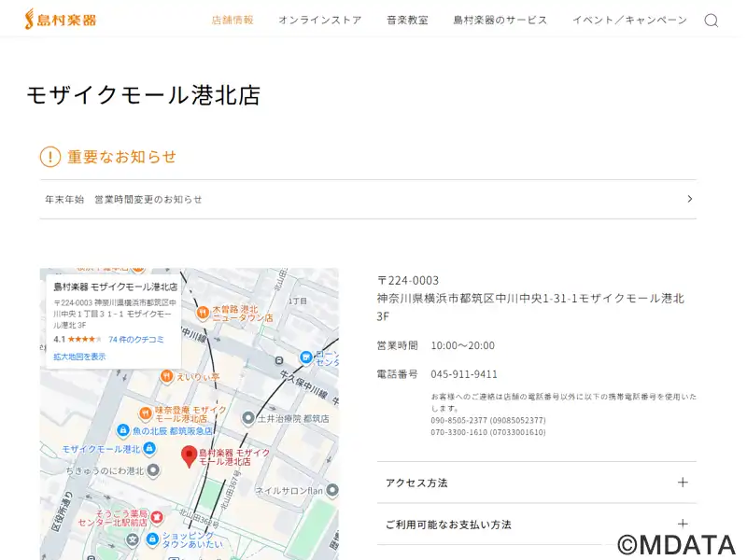Expand the アクセス方法 section
Image resolution: width=747 pixels, height=560 pixels.
683,483
